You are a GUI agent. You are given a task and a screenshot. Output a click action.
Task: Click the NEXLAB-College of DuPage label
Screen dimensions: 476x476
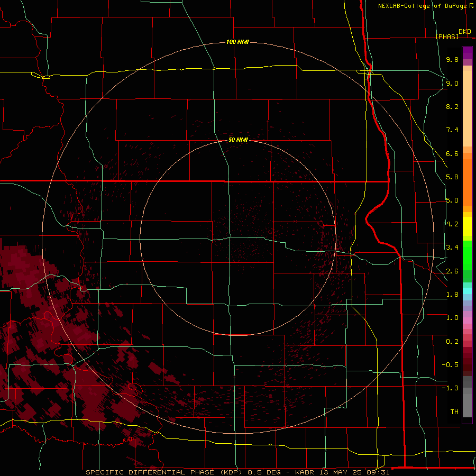coord(422,6)
